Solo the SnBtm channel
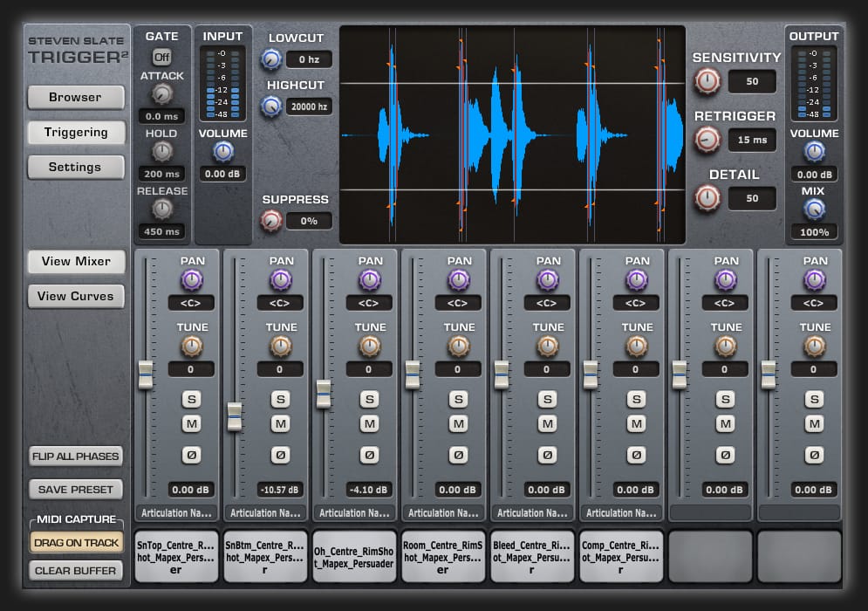Image resolution: width=868 pixels, height=611 pixels. click(x=281, y=400)
